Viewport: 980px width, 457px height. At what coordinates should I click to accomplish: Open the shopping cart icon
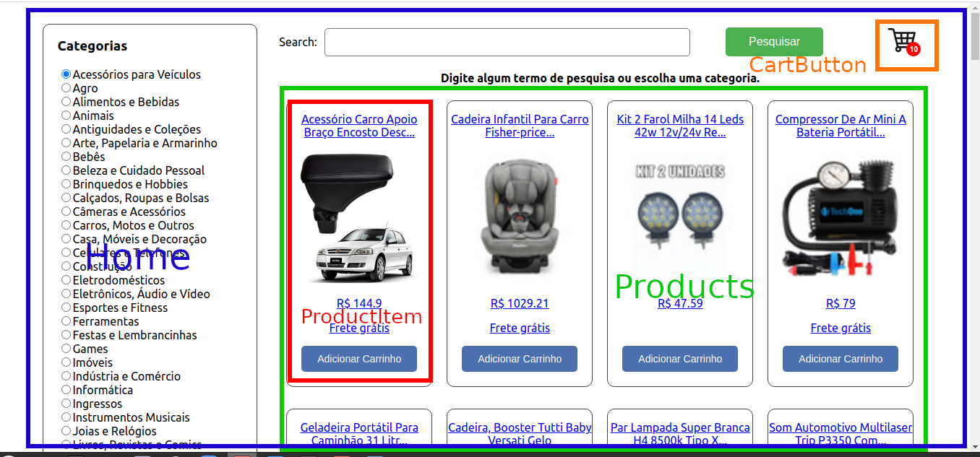[903, 42]
